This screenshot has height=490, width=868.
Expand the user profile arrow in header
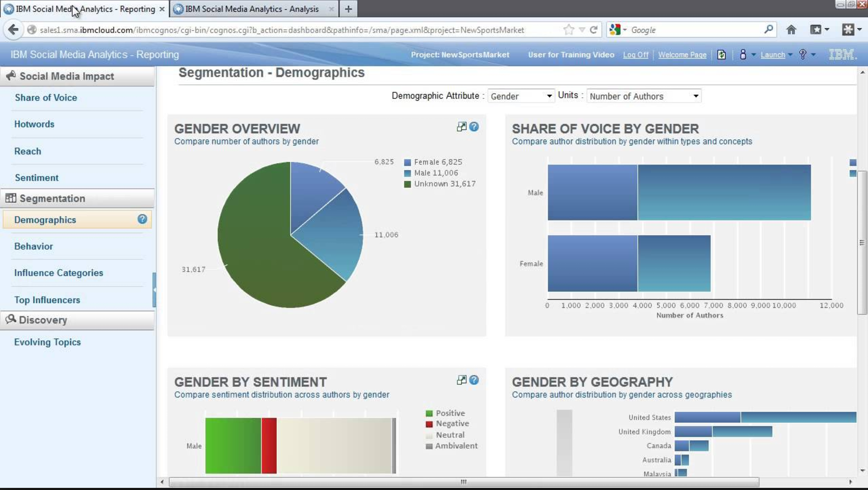pyautogui.click(x=753, y=55)
